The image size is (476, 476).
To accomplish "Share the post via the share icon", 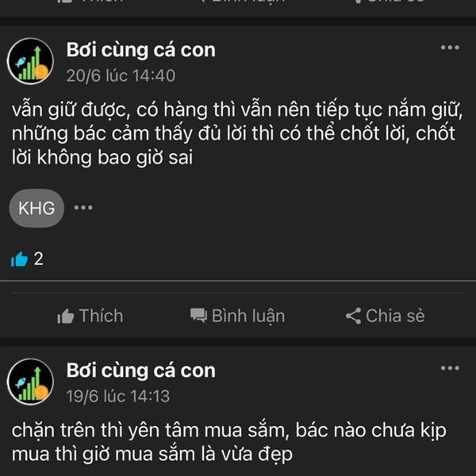I will 353,316.
